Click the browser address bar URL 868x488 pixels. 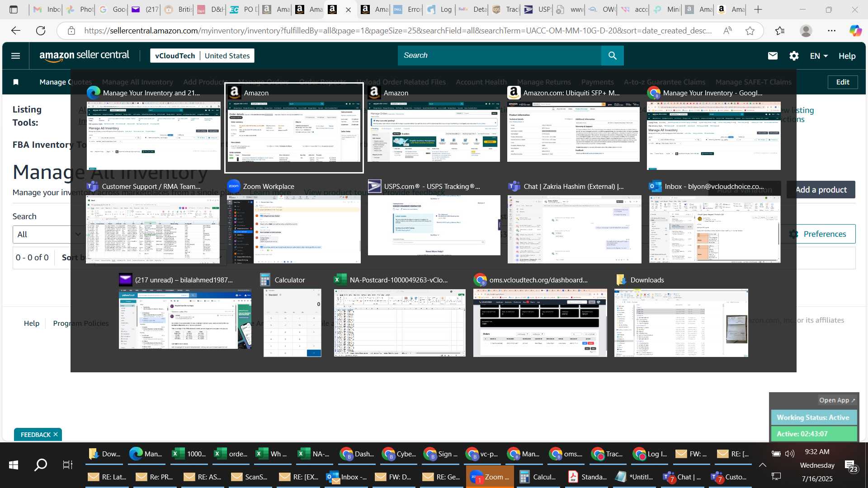tap(398, 31)
